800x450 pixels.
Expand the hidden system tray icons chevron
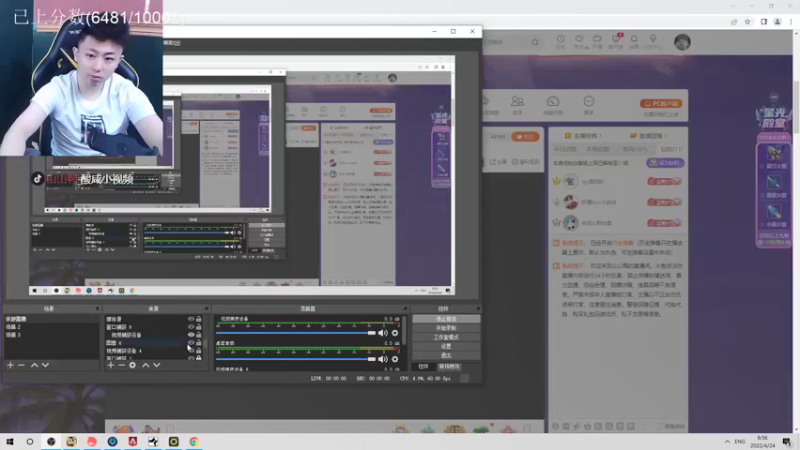pos(727,441)
